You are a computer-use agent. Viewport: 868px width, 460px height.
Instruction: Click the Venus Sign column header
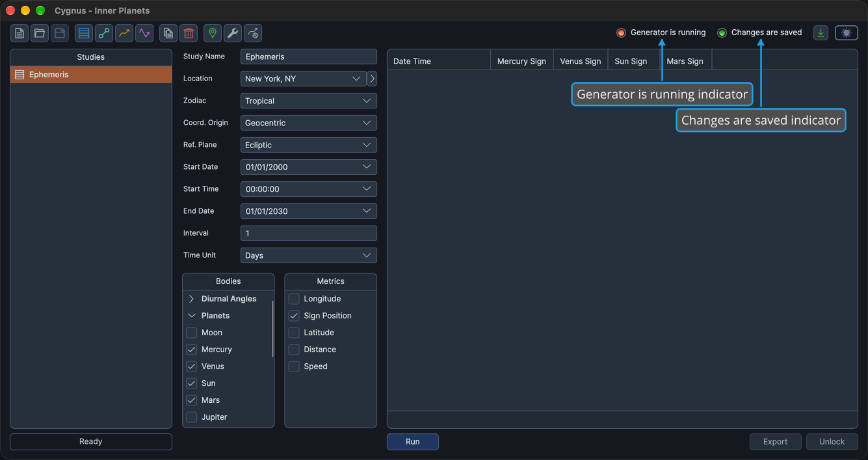click(581, 61)
